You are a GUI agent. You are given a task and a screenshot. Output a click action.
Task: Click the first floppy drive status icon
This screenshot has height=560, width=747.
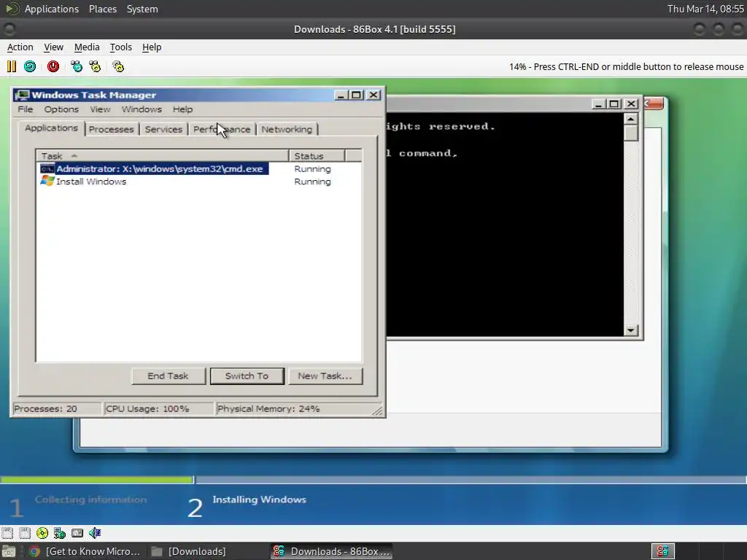(7, 533)
